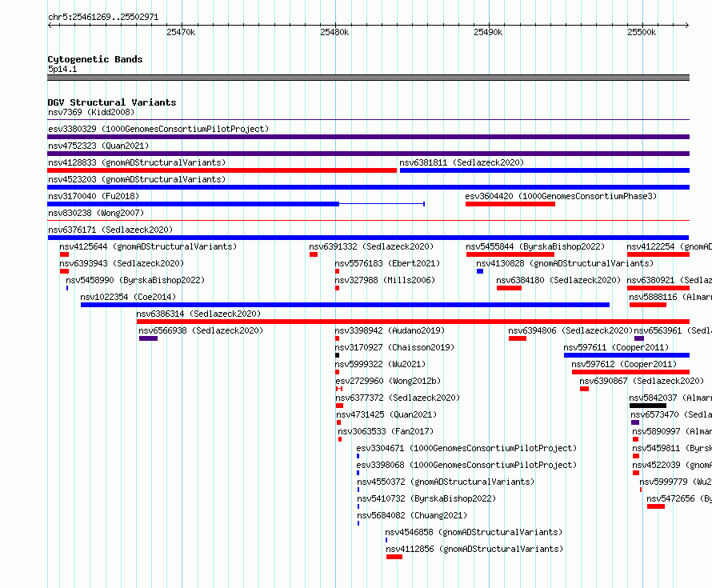The image size is (712, 588).
Task: Open nsv5999322 (Wu2021) label
Action: pyautogui.click(x=380, y=364)
